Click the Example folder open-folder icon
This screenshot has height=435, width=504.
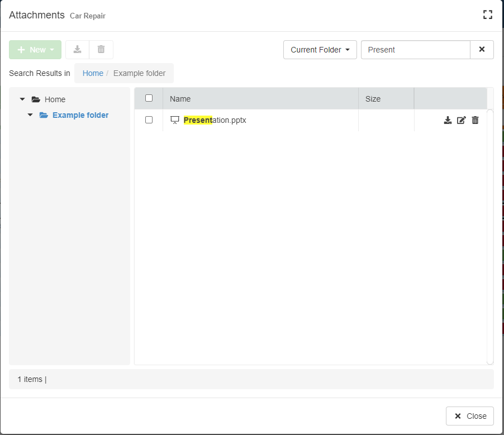(x=44, y=115)
